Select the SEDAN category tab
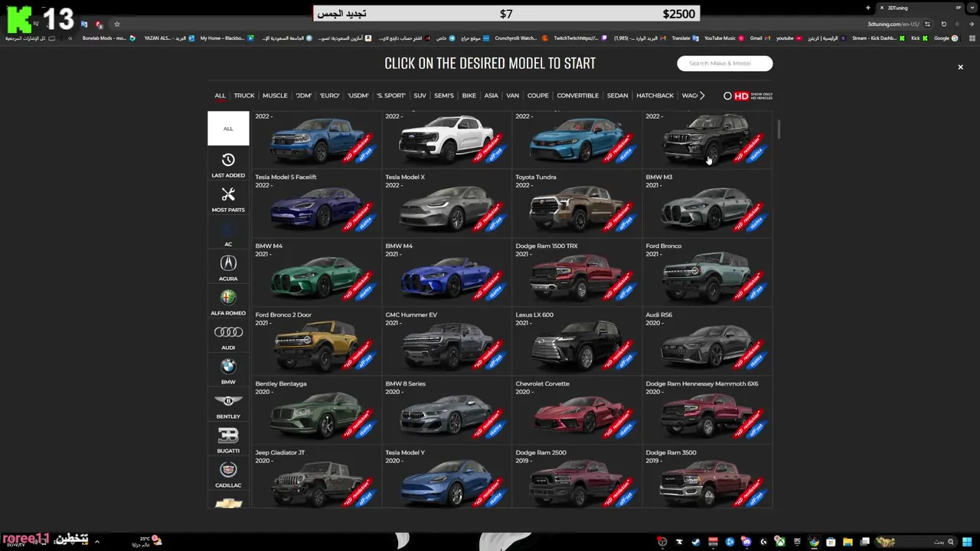 coord(617,96)
